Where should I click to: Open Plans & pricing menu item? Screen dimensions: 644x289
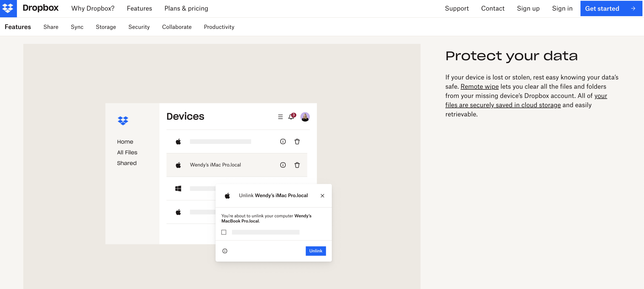(x=186, y=8)
